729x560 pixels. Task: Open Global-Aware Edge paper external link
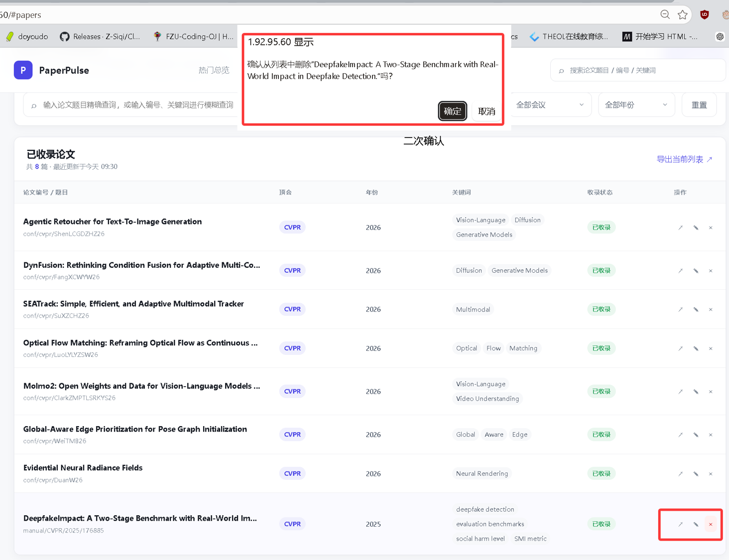(x=680, y=435)
